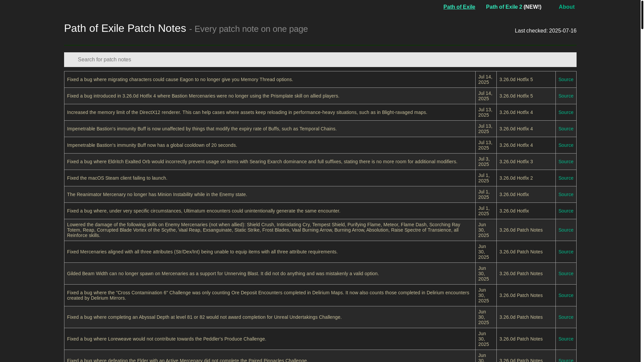This screenshot has height=362, width=644.
Task: Open Source link for macOS Steam client fix
Action: 566,178
